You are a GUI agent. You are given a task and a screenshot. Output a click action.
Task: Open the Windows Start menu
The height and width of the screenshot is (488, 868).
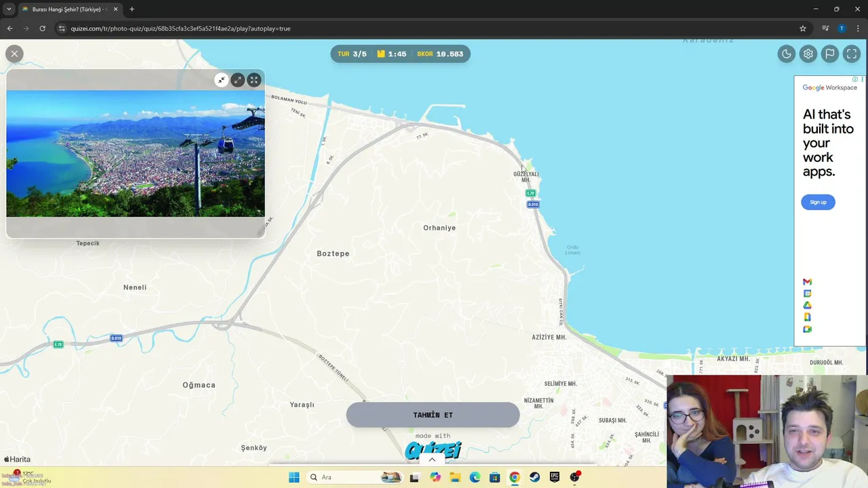(294, 477)
